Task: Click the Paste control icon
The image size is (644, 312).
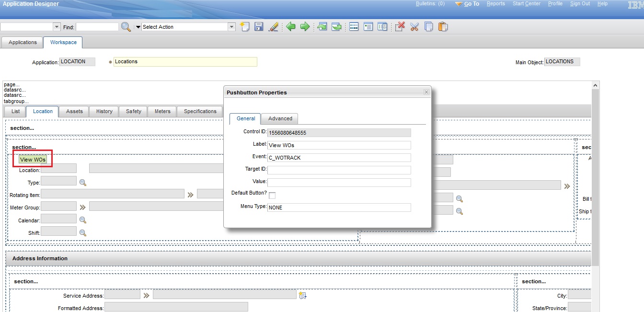Action: [x=442, y=26]
